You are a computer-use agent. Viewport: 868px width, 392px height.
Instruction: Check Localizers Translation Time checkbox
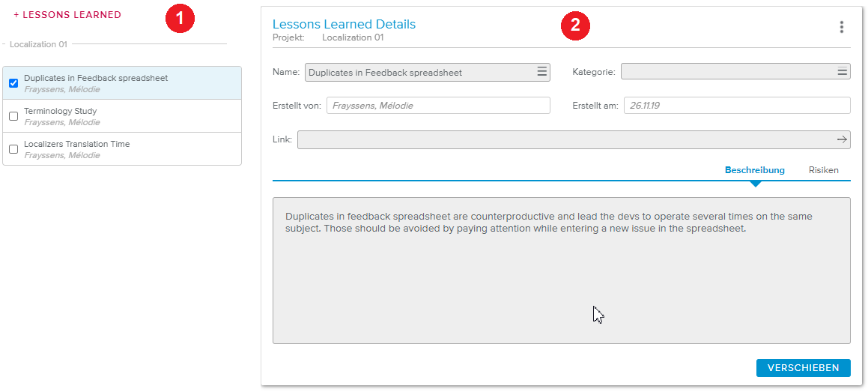pos(13,149)
